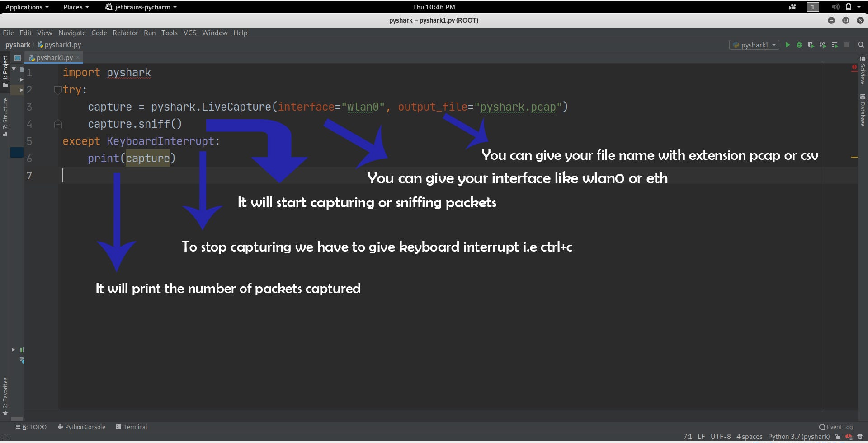
Task: Open the Places menu in top panel
Action: 76,7
